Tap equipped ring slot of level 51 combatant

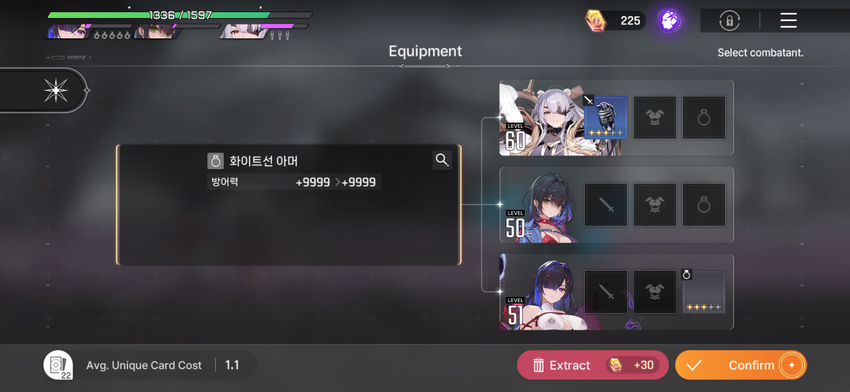coord(704,292)
